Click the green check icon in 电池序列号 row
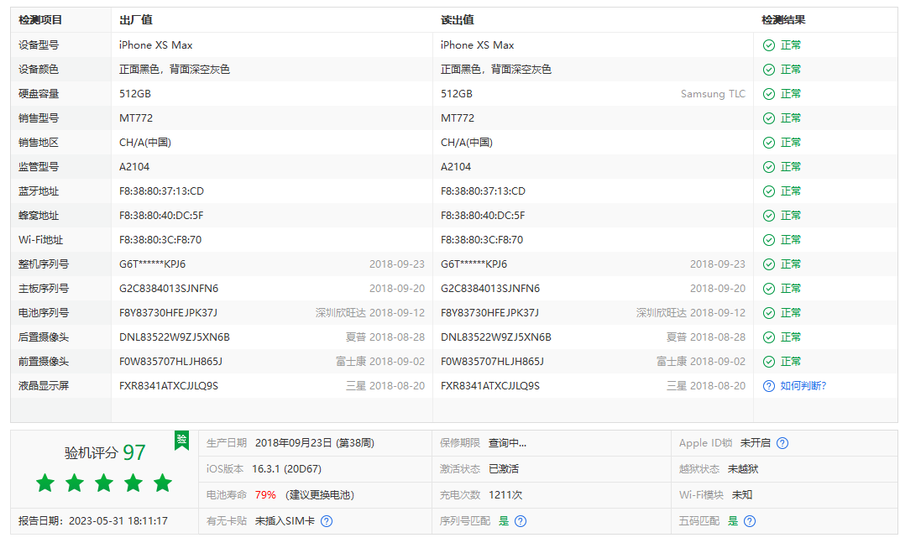The height and width of the screenshot is (543, 900). 769,313
